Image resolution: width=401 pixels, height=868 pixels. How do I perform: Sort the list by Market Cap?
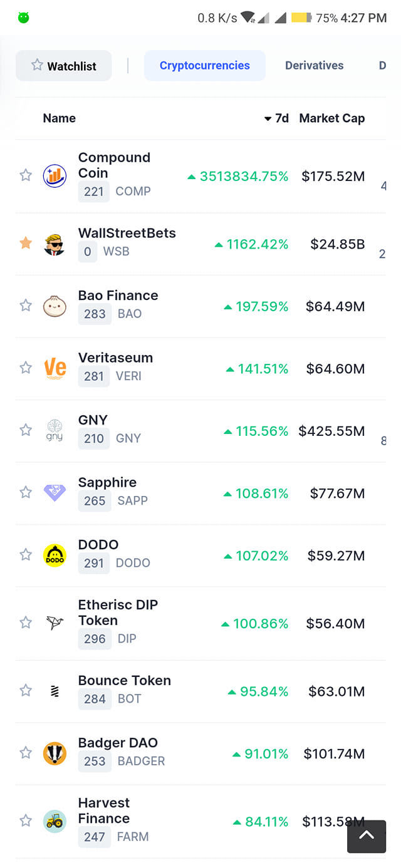[332, 118]
